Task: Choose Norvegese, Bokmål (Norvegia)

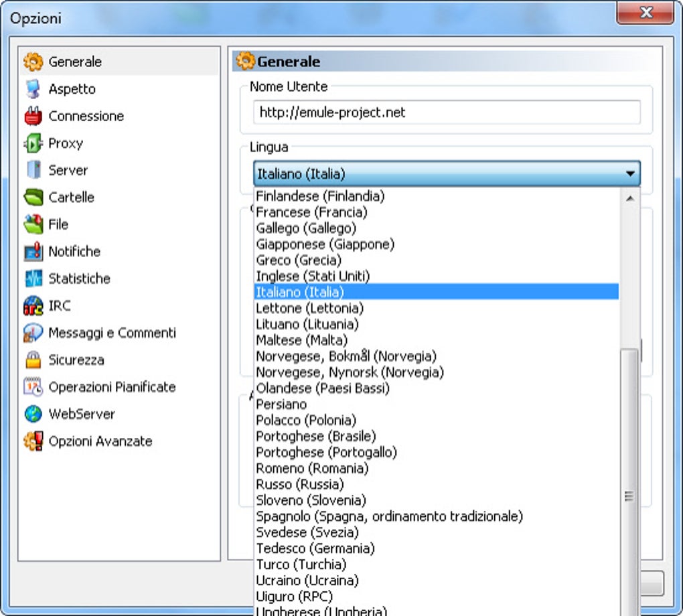Action: coord(437,356)
